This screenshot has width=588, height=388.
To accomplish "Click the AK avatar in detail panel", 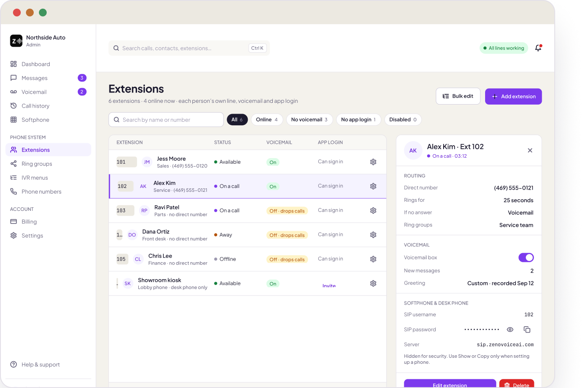I will tap(413, 151).
